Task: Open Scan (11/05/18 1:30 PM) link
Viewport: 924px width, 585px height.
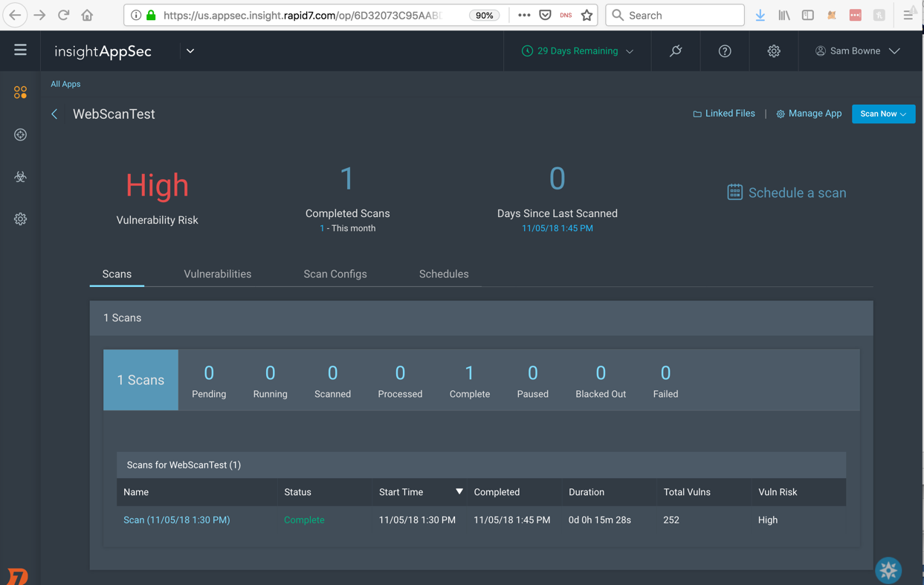Action: click(176, 520)
